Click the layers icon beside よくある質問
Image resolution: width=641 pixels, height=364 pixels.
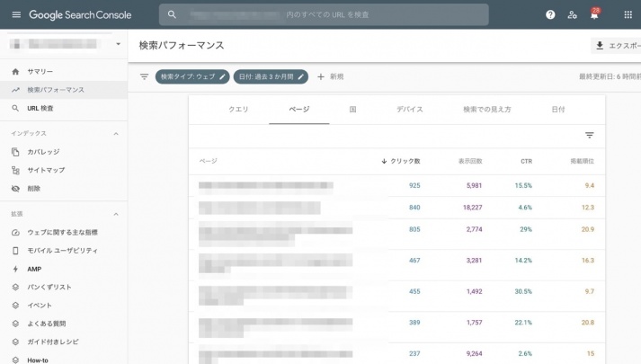[x=15, y=324]
